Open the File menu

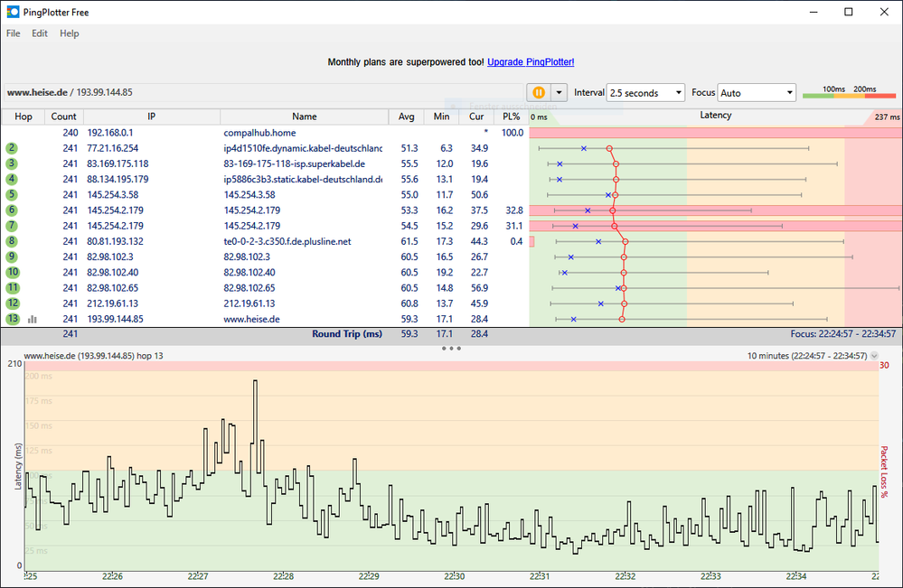[x=14, y=33]
